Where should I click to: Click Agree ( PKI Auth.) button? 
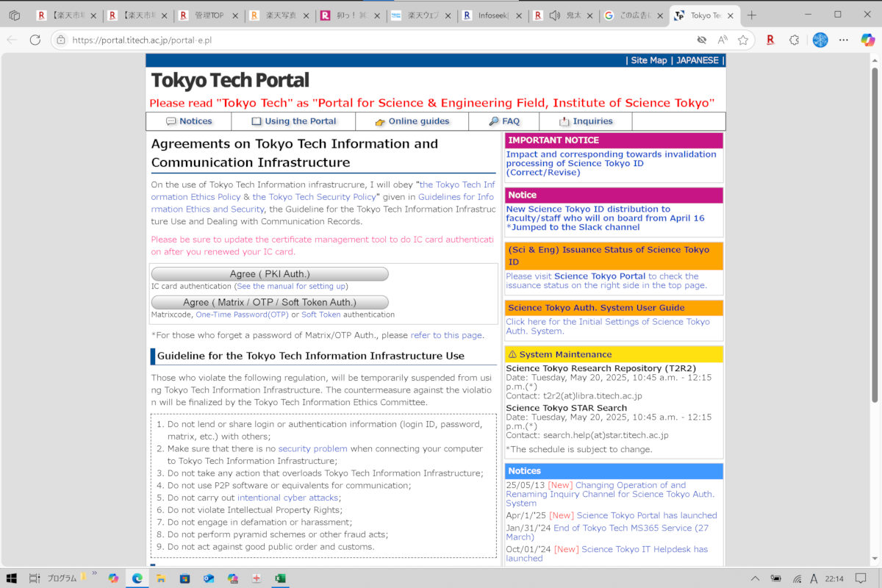pos(270,274)
